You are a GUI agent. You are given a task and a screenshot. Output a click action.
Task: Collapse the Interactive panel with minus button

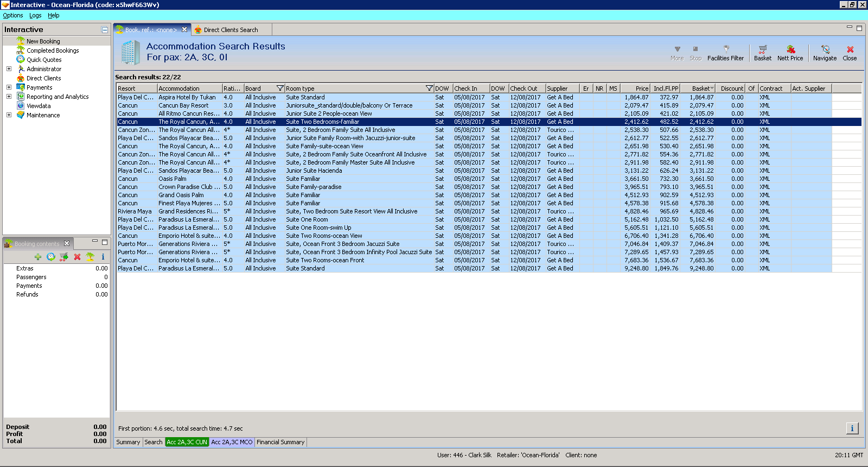(x=105, y=30)
